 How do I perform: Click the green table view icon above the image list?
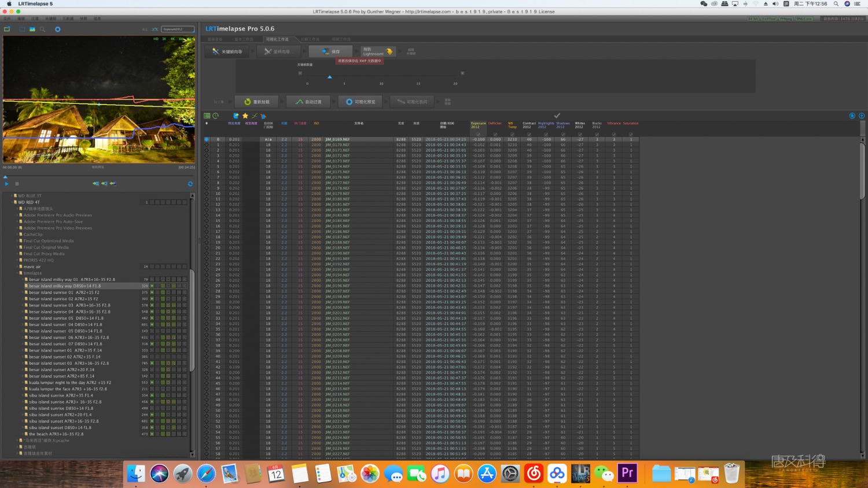(207, 116)
